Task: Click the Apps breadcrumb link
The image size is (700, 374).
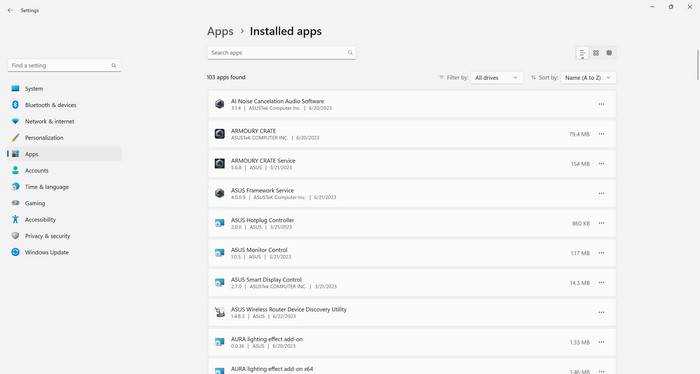Action: pos(220,31)
